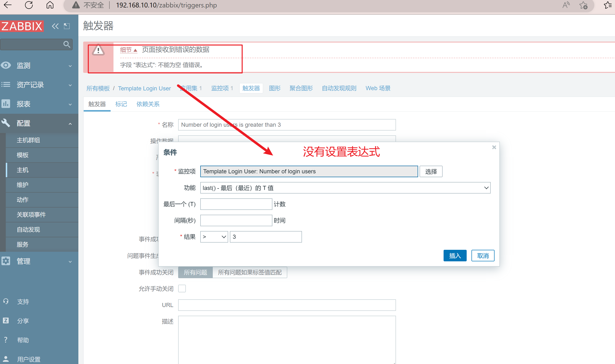Open 关联项事件 in the sidebar
This screenshot has height=364, width=615.
(x=31, y=215)
